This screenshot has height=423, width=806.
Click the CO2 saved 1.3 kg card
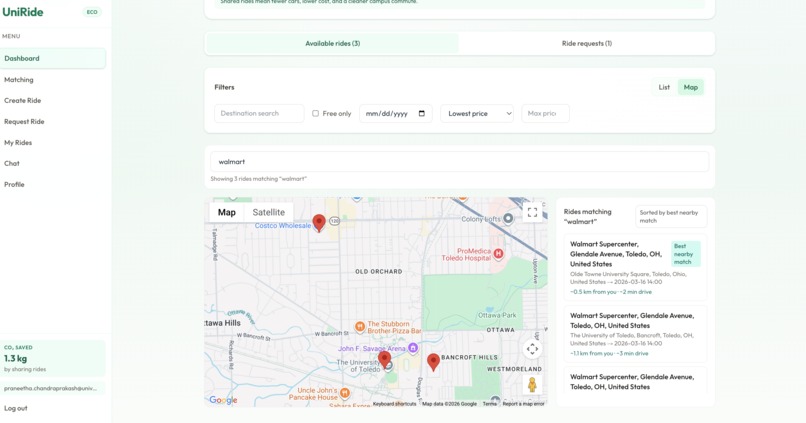[x=53, y=358]
